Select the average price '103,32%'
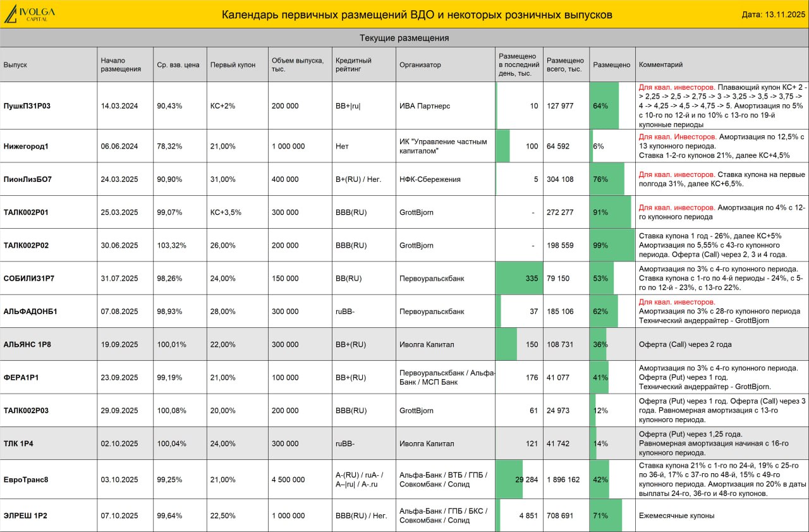 (x=171, y=245)
